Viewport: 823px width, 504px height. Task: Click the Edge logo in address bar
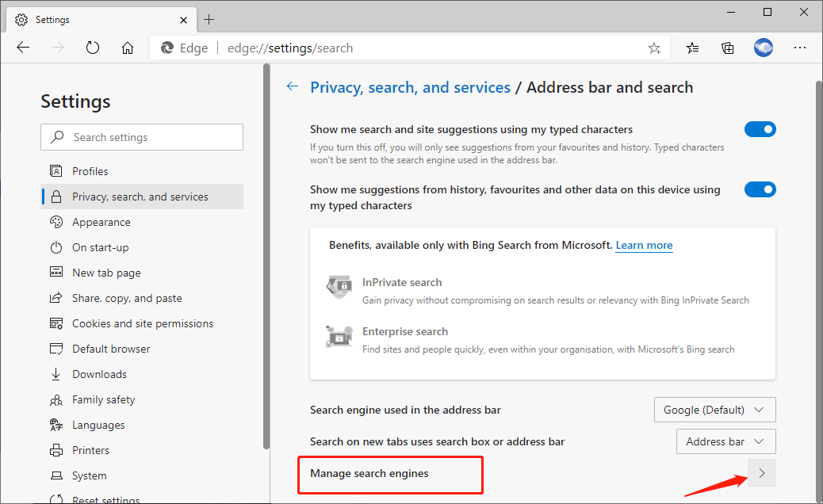(x=167, y=48)
